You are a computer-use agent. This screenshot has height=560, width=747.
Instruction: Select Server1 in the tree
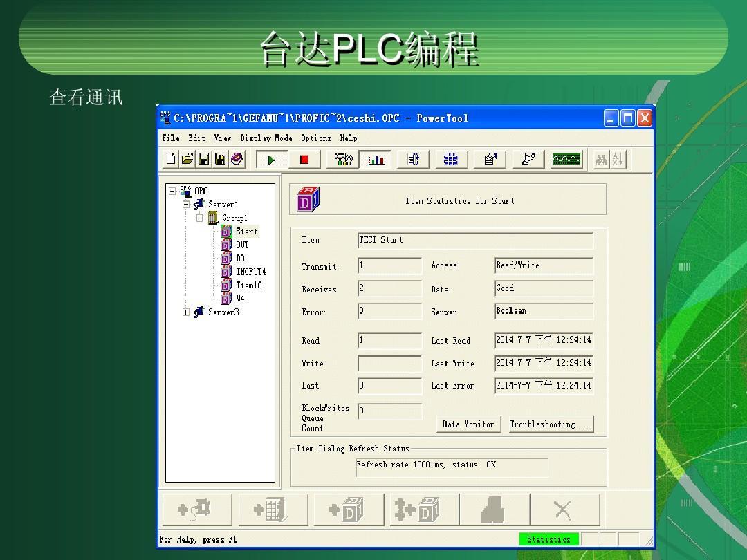coord(223,204)
